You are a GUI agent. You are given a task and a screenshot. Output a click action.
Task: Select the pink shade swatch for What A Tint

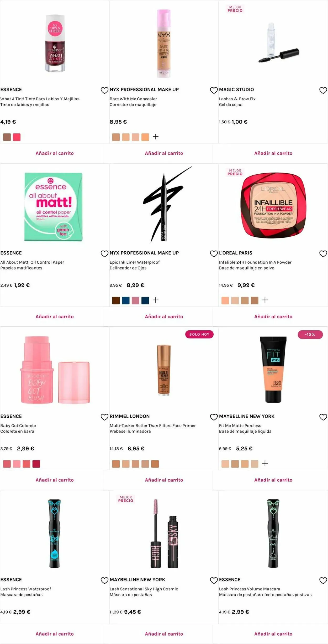[x=17, y=137]
